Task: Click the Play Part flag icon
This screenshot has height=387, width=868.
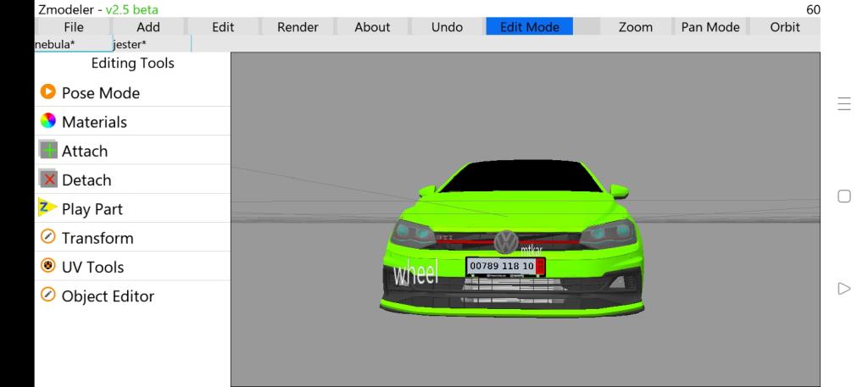Action: [47, 207]
